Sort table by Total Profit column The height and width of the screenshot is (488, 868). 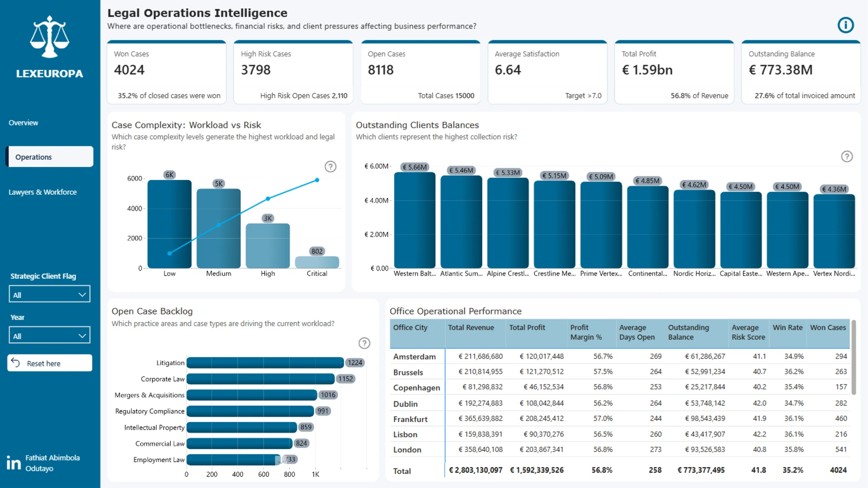(527, 328)
